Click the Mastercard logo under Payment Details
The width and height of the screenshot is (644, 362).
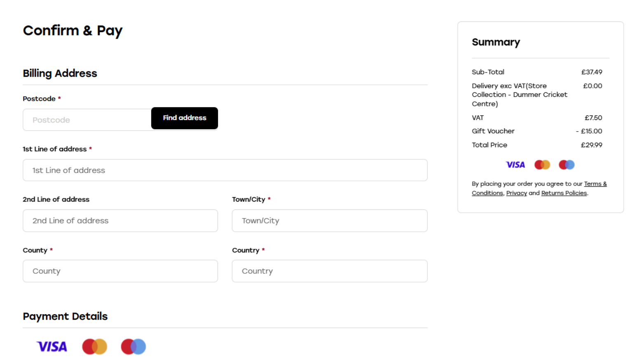pyautogui.click(x=94, y=346)
